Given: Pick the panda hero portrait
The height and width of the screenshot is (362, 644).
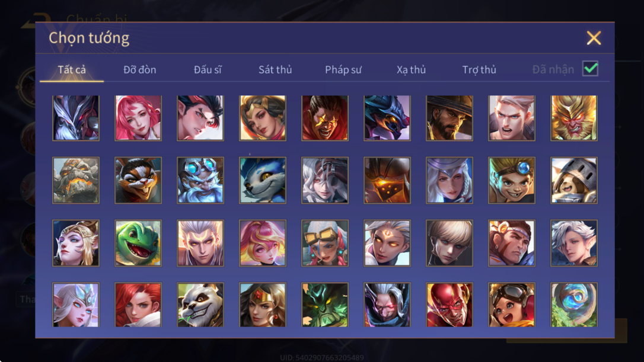Looking at the screenshot, I should [x=200, y=305].
